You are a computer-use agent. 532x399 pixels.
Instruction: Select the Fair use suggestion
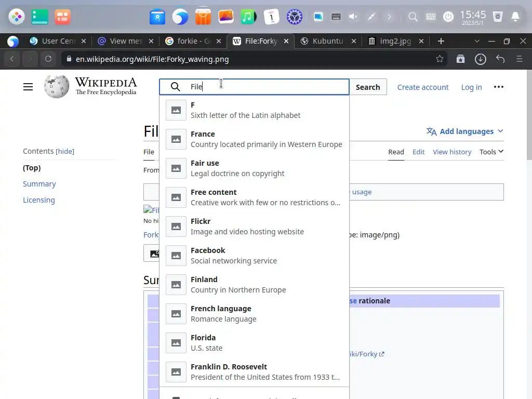pos(254,168)
